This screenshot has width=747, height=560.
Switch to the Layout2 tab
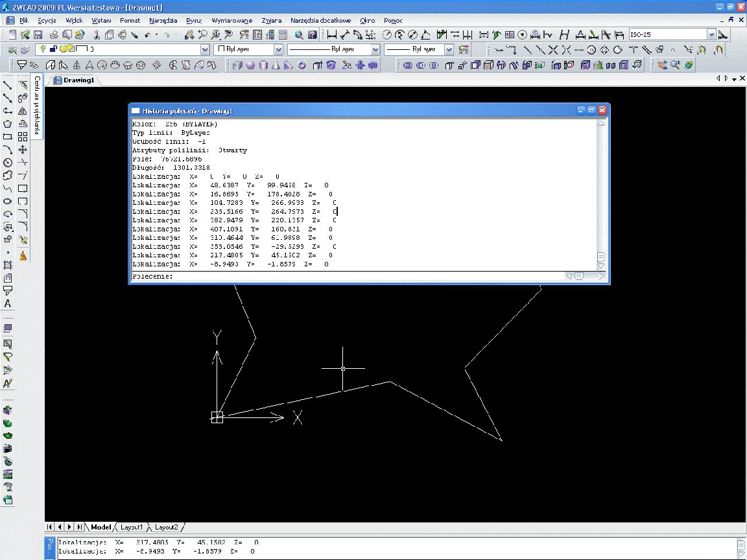[166, 527]
